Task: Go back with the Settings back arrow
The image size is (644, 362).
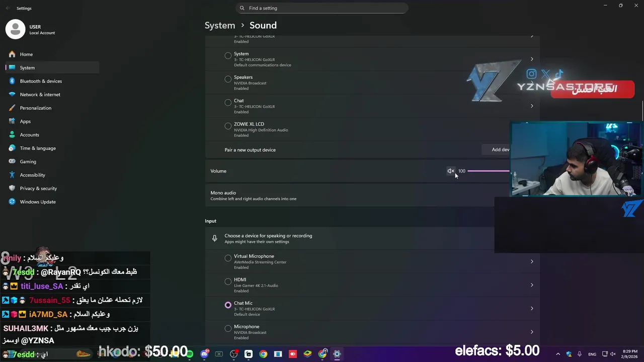Action: pos(8,8)
